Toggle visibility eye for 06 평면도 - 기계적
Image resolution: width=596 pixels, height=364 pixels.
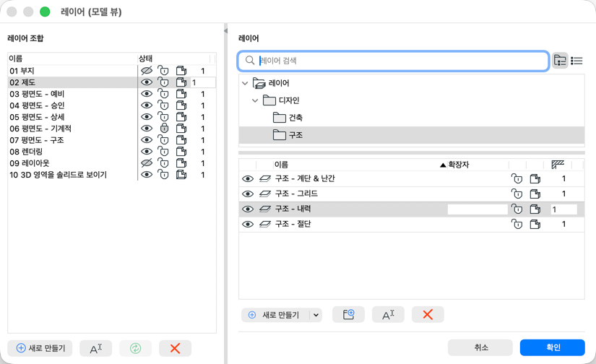pyautogui.click(x=147, y=129)
